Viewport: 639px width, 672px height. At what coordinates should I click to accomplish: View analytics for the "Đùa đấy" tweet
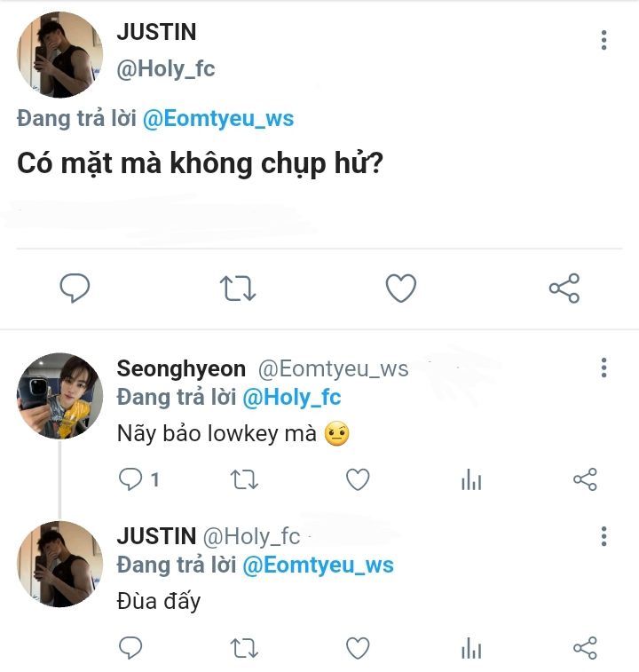click(471, 648)
